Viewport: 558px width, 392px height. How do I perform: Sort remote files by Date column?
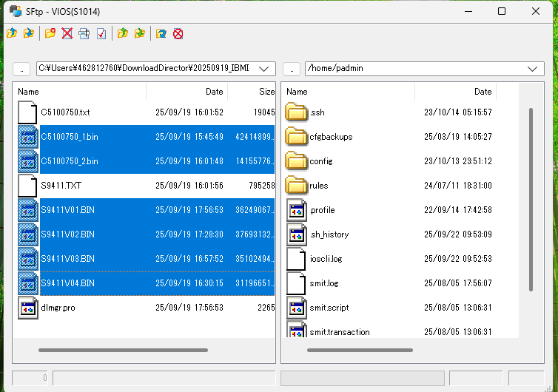456,92
